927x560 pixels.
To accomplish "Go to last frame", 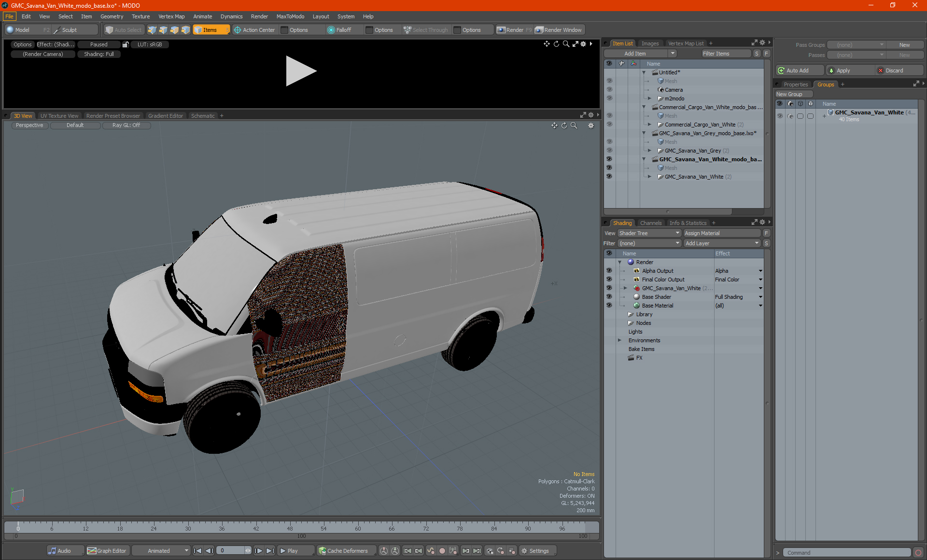I will 270,551.
